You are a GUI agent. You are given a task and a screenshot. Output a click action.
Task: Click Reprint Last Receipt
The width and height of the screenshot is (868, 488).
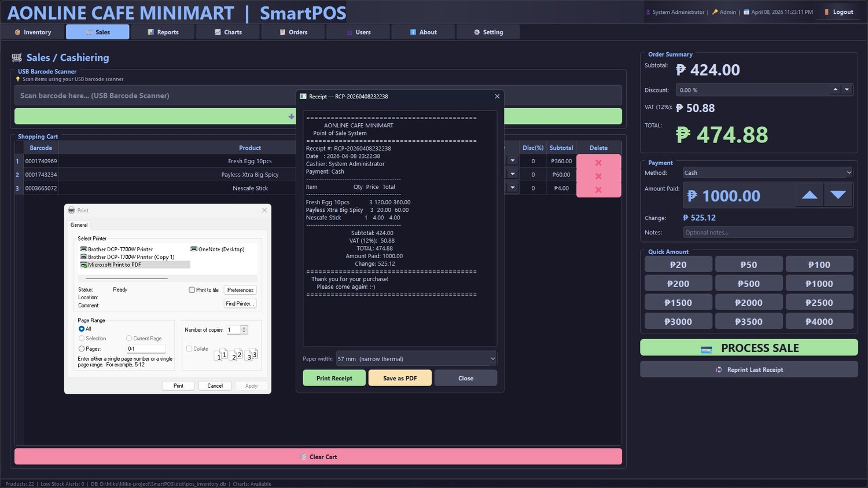tap(749, 369)
